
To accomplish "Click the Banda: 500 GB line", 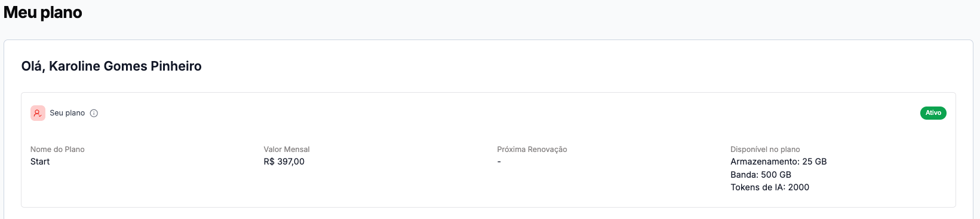I will point(761,175).
